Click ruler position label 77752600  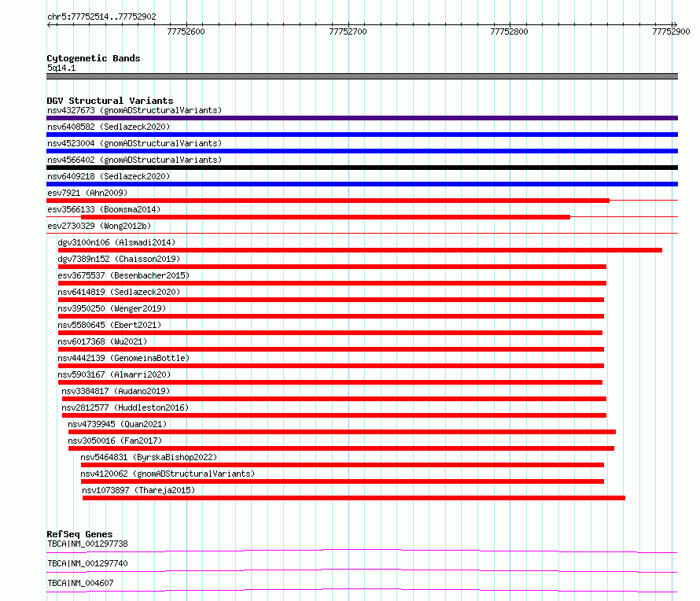pos(186,31)
